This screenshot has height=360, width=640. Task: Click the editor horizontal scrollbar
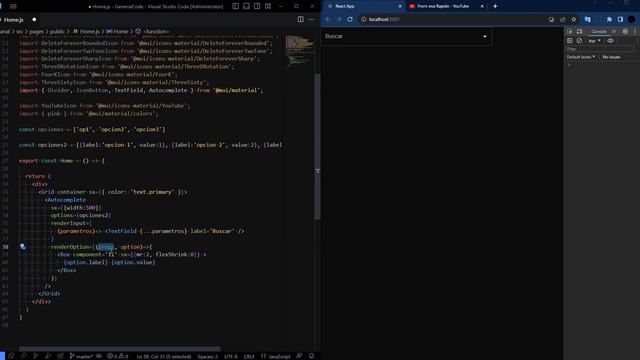coord(120,349)
